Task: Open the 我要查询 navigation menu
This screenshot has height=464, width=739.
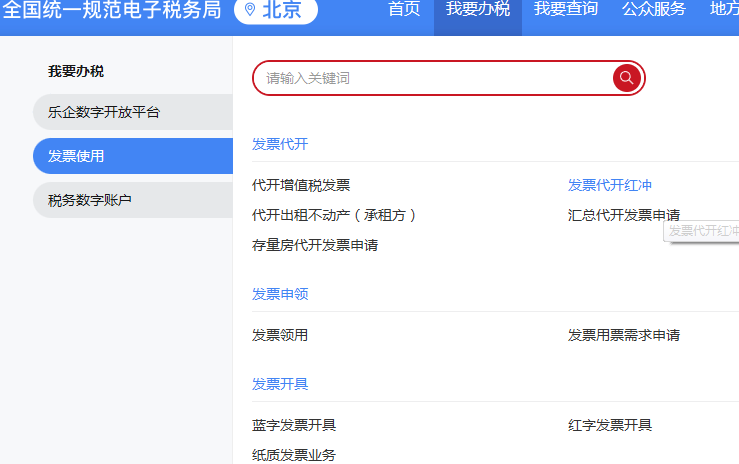Action: 565,10
